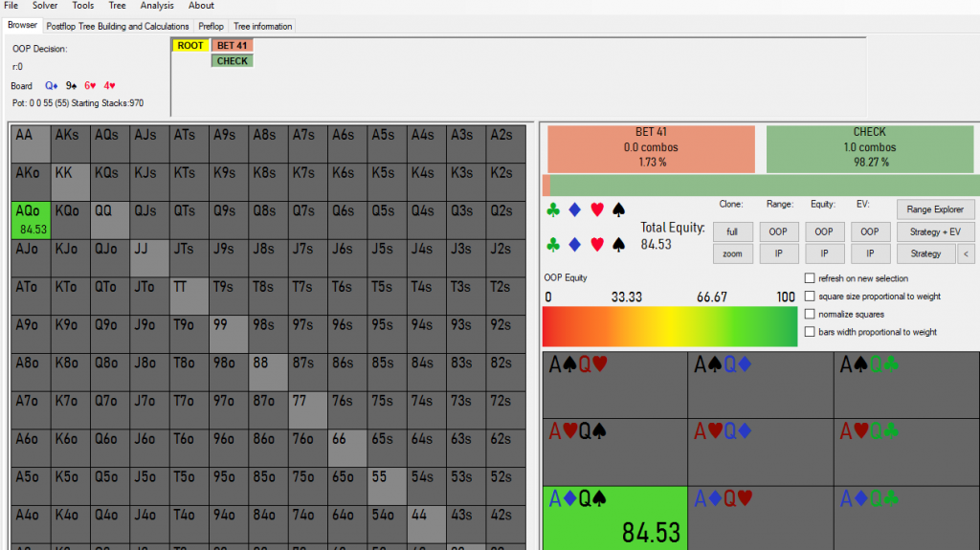This screenshot has width=980, height=550.
Task: Select the red heart in upper suit row
Action: pyautogui.click(x=597, y=210)
